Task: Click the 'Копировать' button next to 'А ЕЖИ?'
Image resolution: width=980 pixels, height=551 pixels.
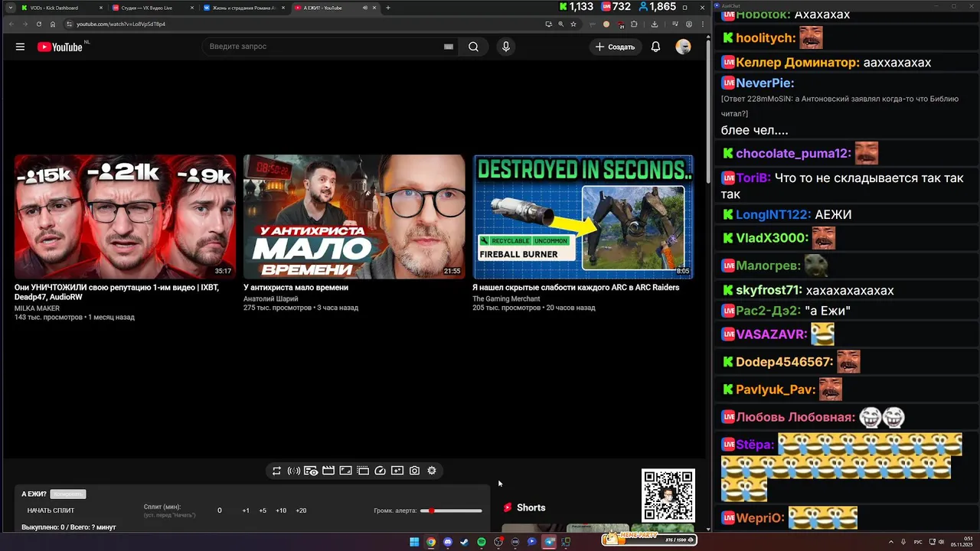Action: coord(68,494)
